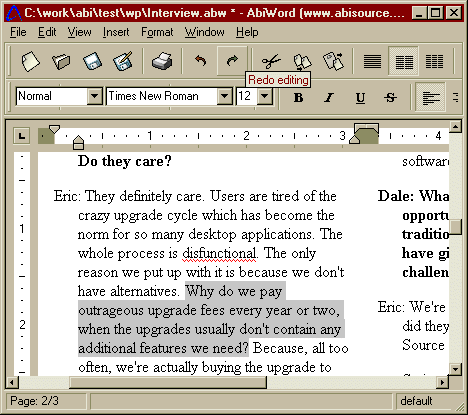Expand the Normal style dropdown
This screenshot has width=468, height=415.
(95, 96)
